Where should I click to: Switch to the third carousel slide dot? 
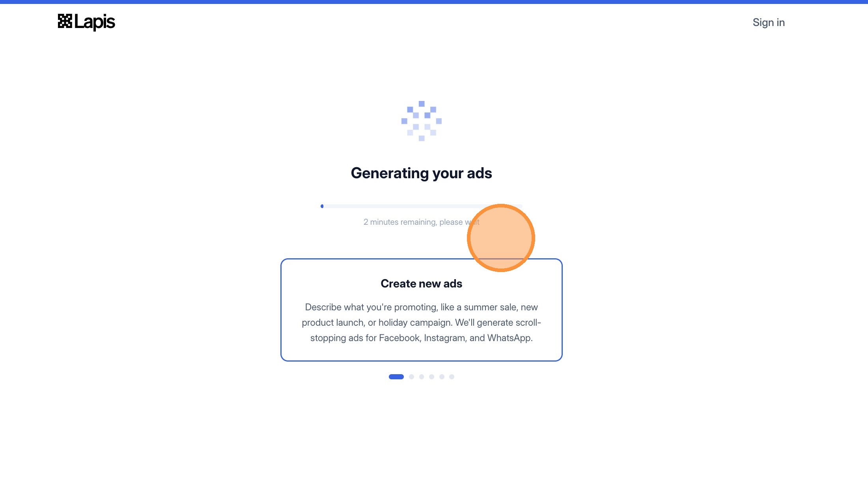[422, 377]
